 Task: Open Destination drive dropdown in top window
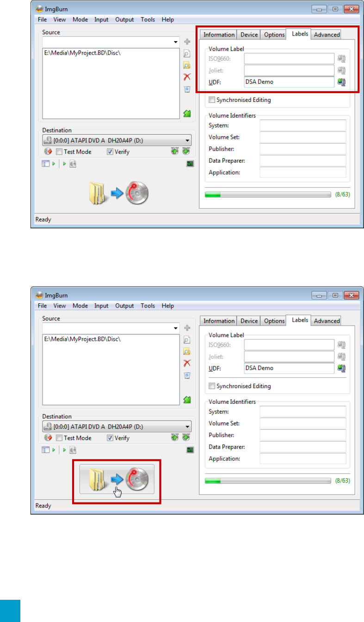click(187, 140)
